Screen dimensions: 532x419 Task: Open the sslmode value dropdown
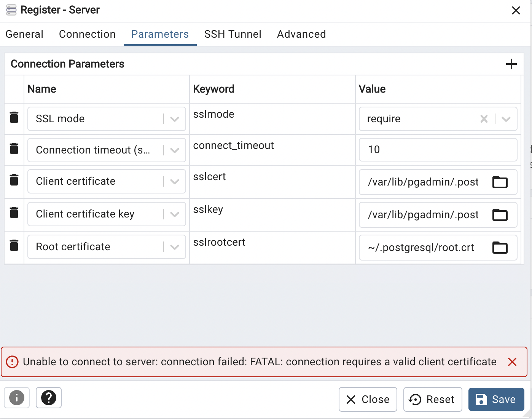[506, 119]
